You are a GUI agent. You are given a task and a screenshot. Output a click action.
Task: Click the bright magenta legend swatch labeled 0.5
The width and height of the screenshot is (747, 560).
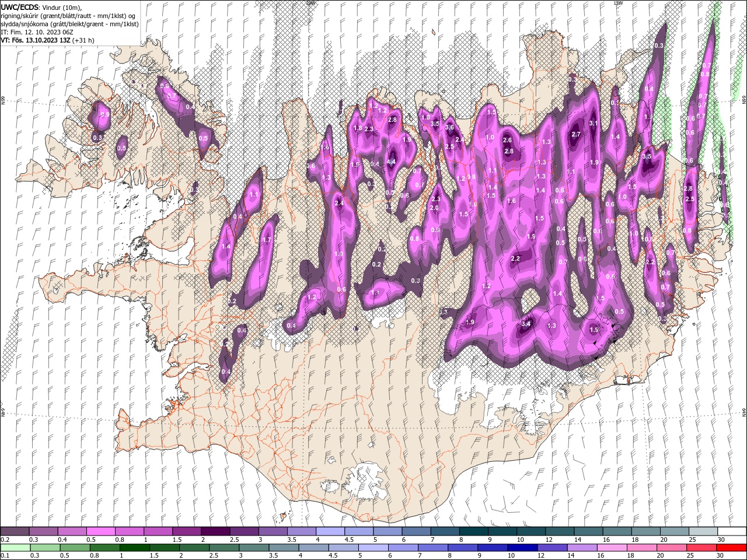tap(100, 531)
